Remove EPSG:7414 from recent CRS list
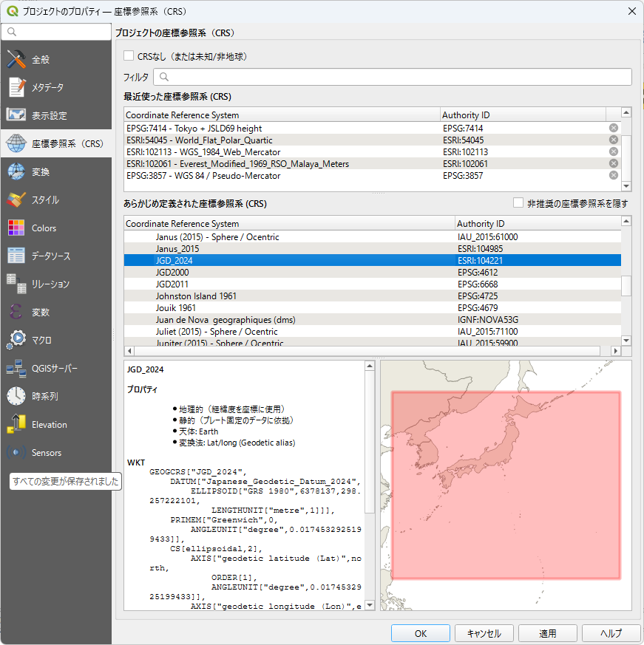 [614, 128]
